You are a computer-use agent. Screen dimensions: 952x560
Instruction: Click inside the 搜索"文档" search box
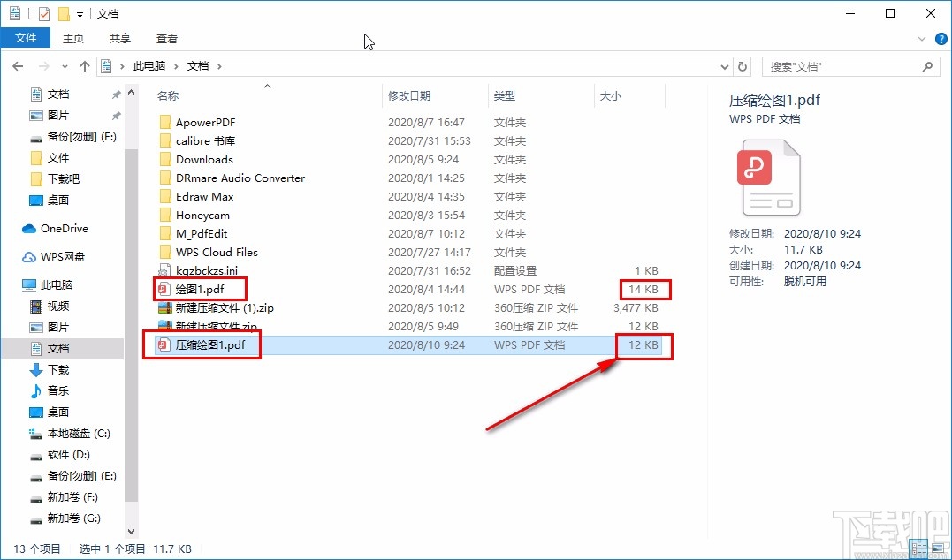(840, 66)
